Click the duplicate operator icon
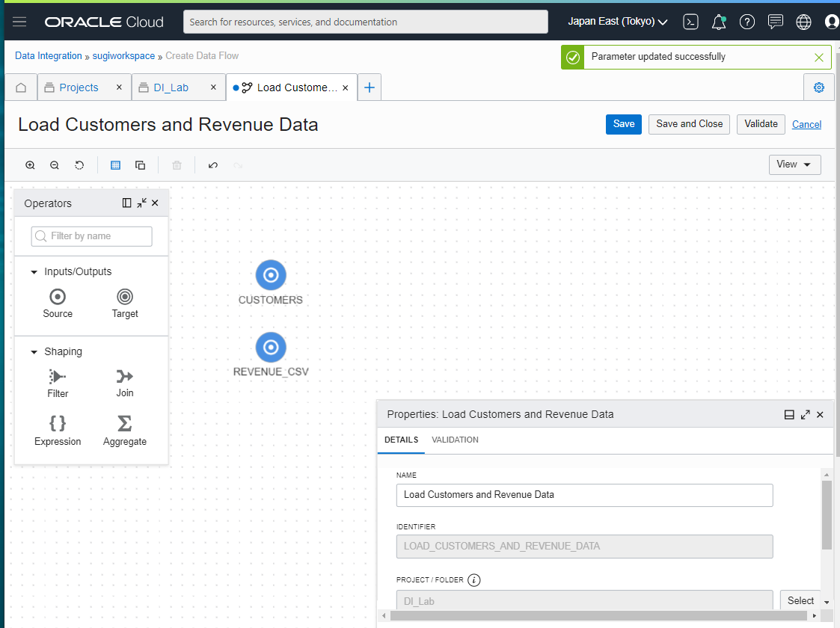The width and height of the screenshot is (840, 628). pos(141,165)
